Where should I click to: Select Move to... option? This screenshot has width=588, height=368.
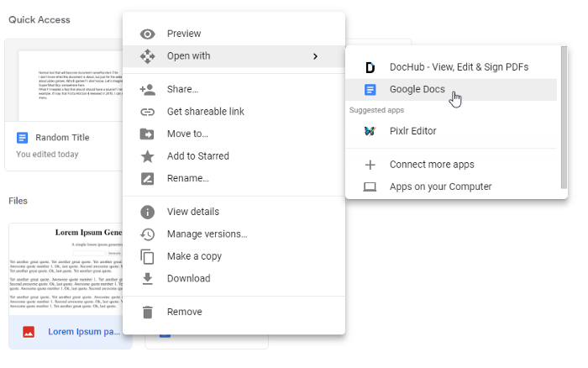click(x=234, y=134)
